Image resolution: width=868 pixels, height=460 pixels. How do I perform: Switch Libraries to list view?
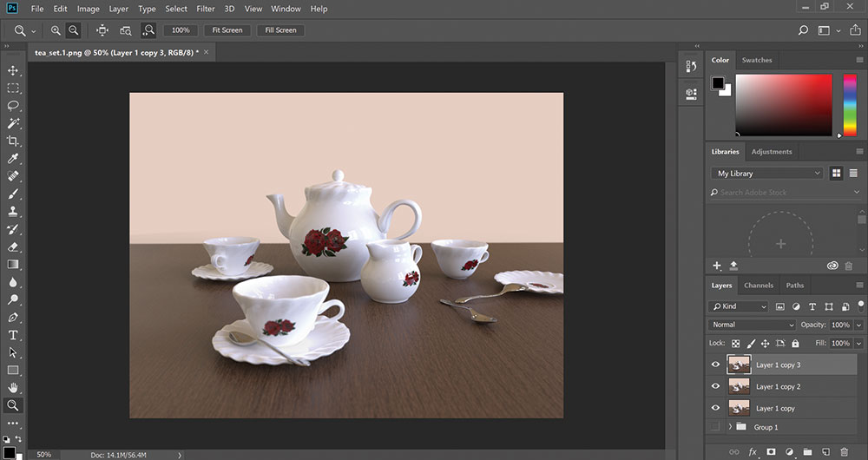[853, 174]
